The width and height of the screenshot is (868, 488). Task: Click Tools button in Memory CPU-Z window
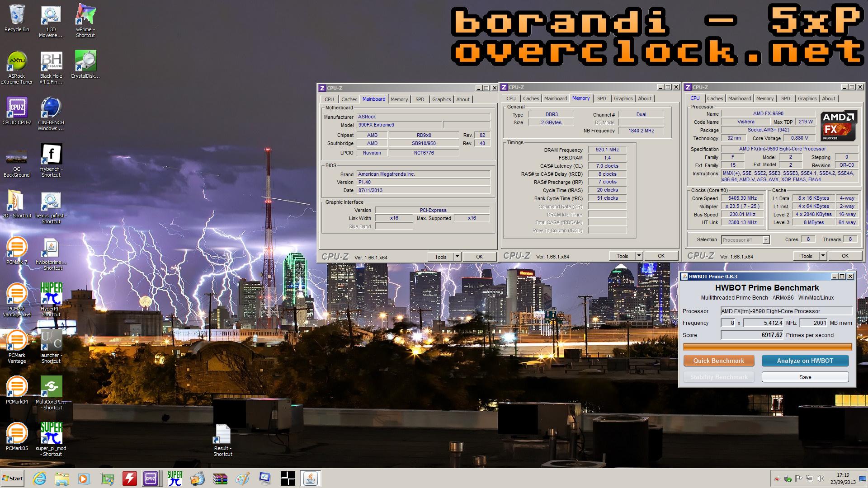click(x=623, y=256)
